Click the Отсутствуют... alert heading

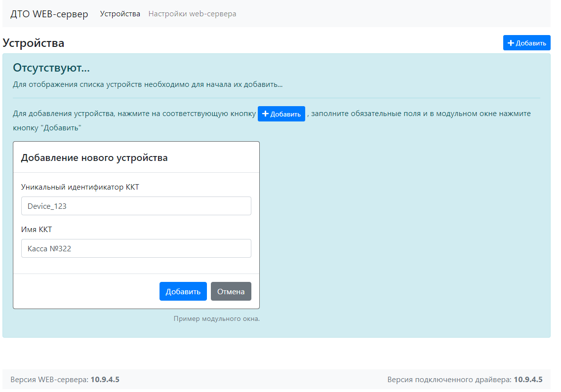[x=51, y=68]
